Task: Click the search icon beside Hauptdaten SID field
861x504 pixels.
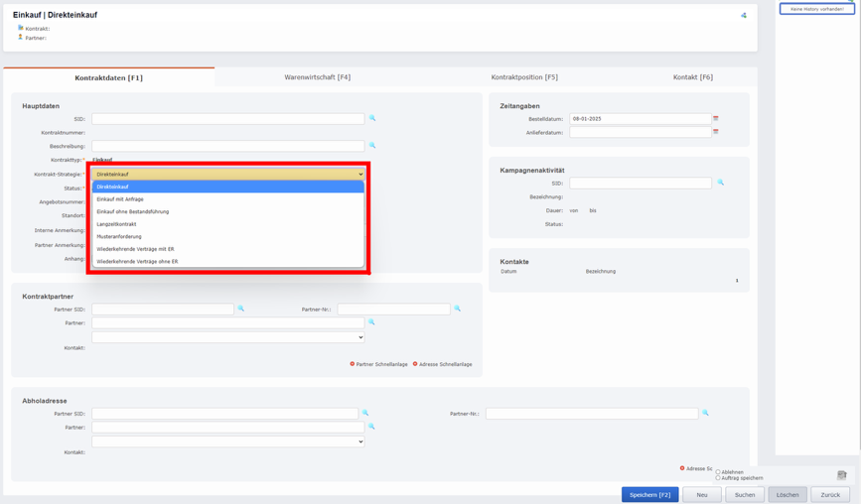Action: [x=372, y=118]
